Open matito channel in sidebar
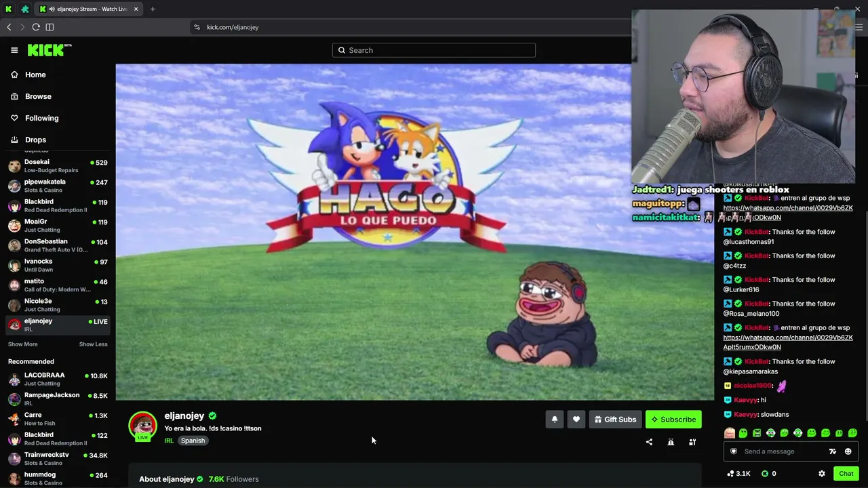Screen dimensions: 868x488 [x=57, y=285]
